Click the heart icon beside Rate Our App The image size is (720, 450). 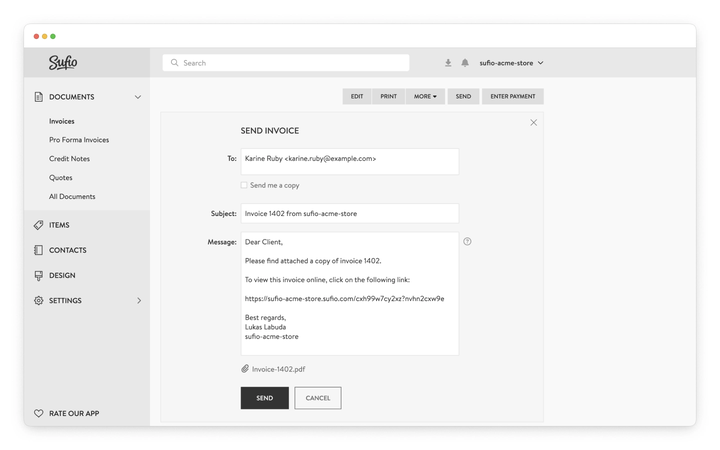(39, 413)
